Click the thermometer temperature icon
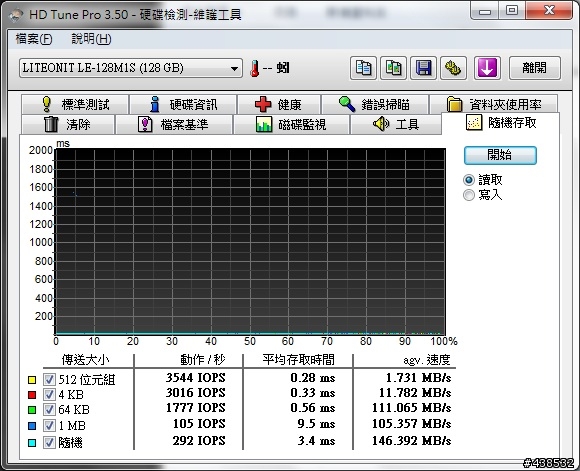 click(254, 68)
